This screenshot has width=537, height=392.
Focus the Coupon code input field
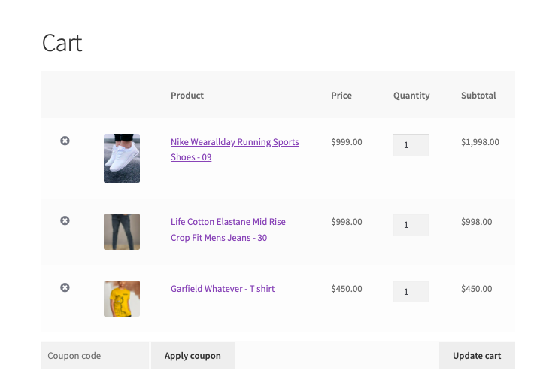(x=96, y=355)
